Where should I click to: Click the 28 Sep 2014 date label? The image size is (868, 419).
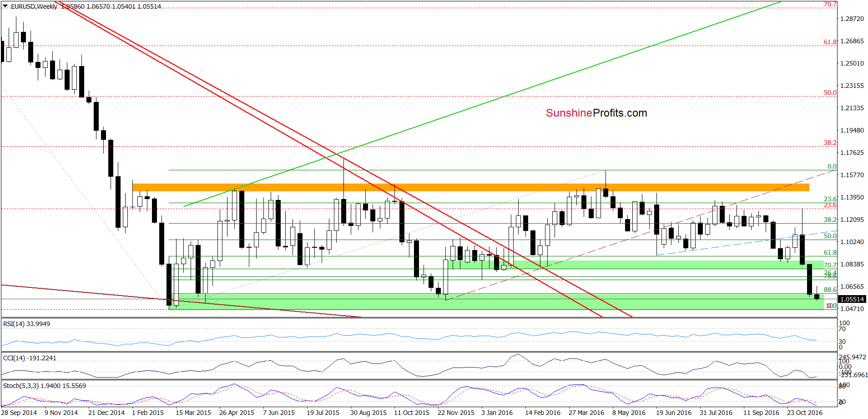(19, 413)
